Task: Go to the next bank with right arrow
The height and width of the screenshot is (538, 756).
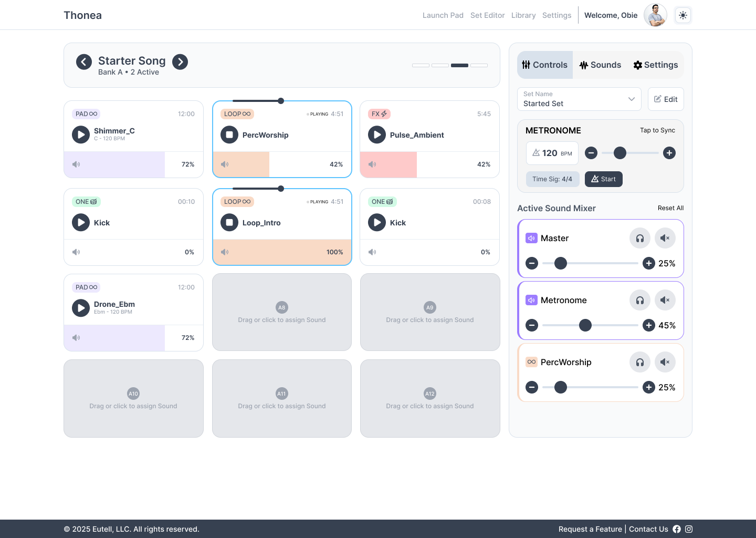Action: (x=180, y=61)
